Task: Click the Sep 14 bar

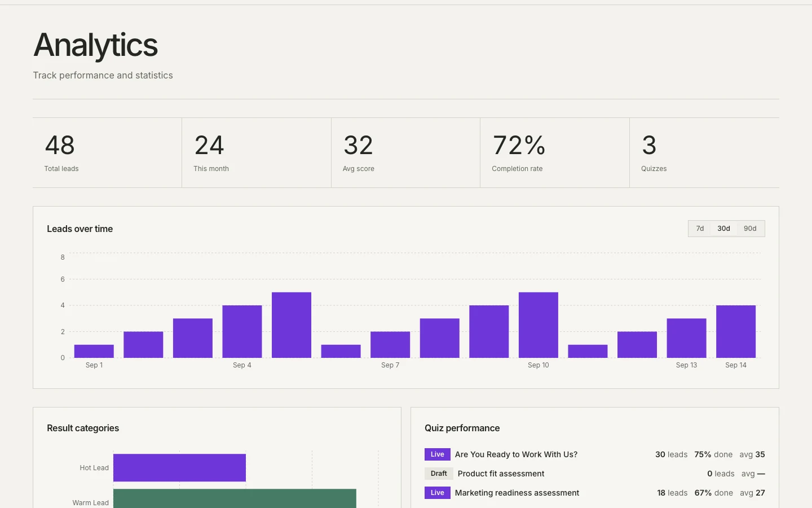Action: click(x=736, y=331)
